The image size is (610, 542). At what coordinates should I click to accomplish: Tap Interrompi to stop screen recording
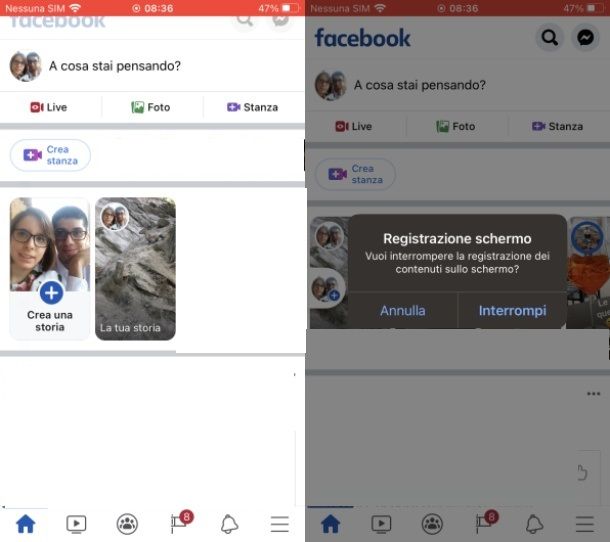coord(512,310)
